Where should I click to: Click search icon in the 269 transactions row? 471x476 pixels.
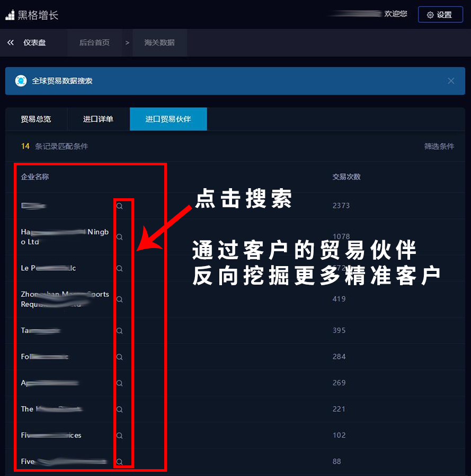tap(120, 383)
